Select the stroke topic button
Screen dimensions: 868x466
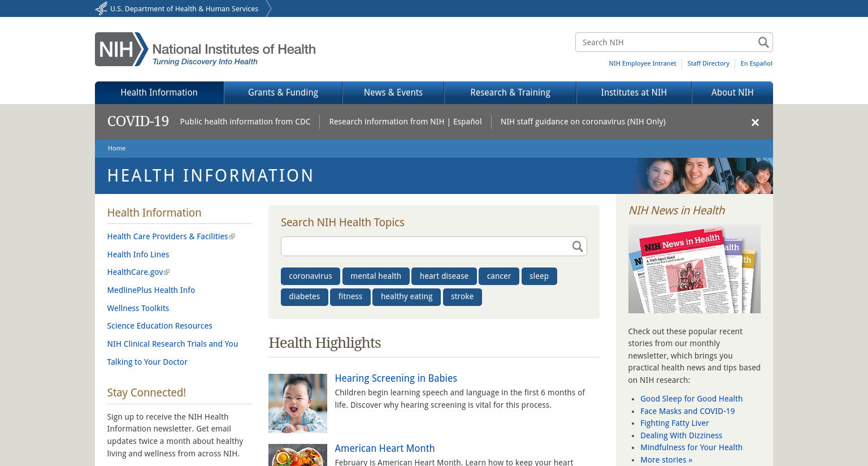pyautogui.click(x=462, y=297)
